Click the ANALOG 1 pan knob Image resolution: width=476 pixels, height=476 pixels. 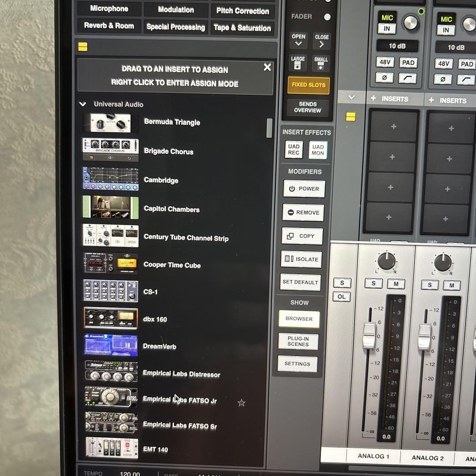386,261
